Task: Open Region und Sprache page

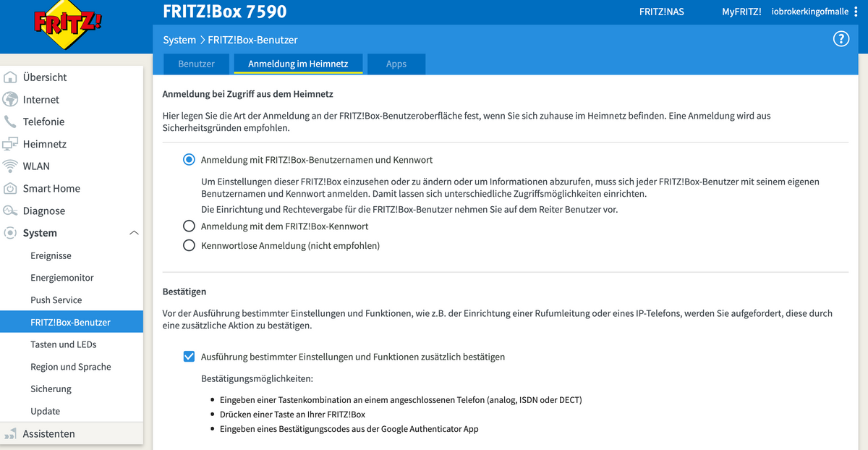Action: point(72,367)
